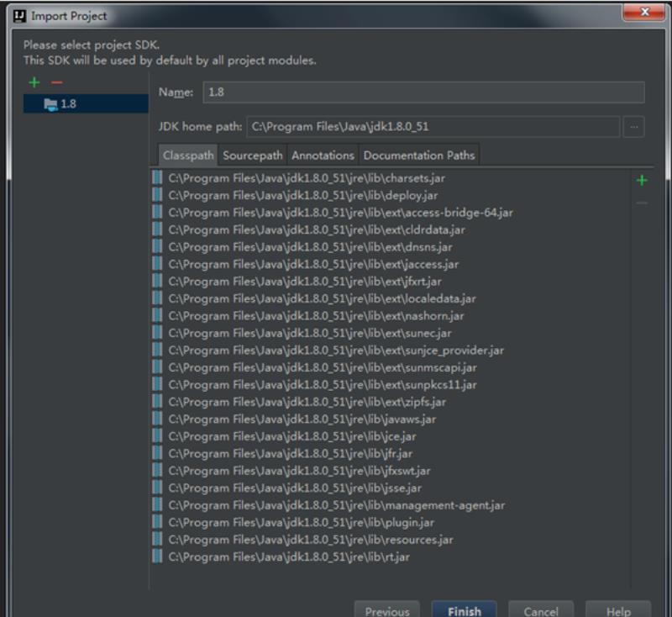
Task: Switch to the Classpath tab
Action: pos(187,156)
